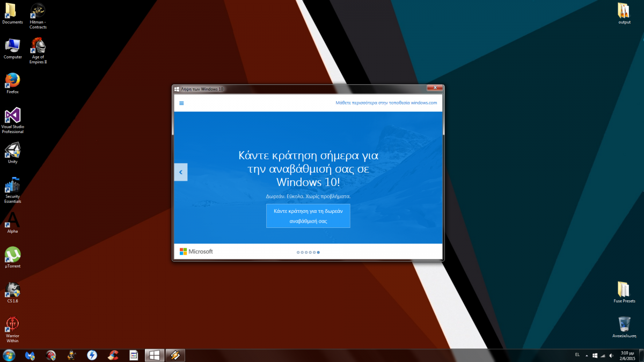The height and width of the screenshot is (362, 644).
Task: Launch CS 1.6 desktop shortcut
Action: (x=12, y=292)
